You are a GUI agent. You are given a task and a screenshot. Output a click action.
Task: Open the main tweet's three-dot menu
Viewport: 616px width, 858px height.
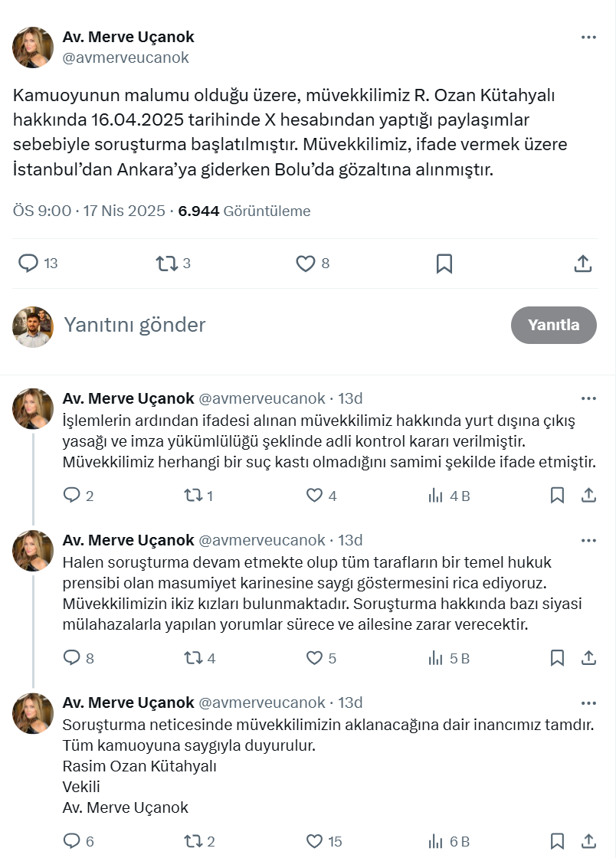pyautogui.click(x=588, y=37)
